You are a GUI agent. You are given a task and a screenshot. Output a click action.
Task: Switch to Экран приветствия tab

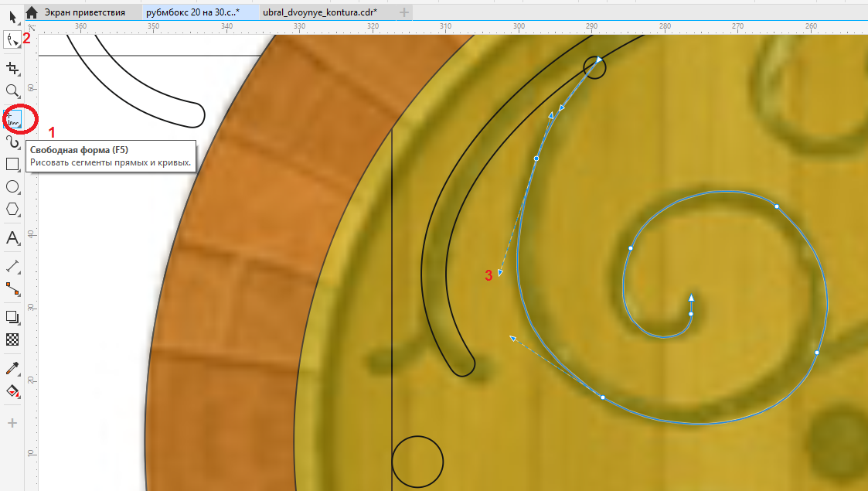(x=85, y=12)
